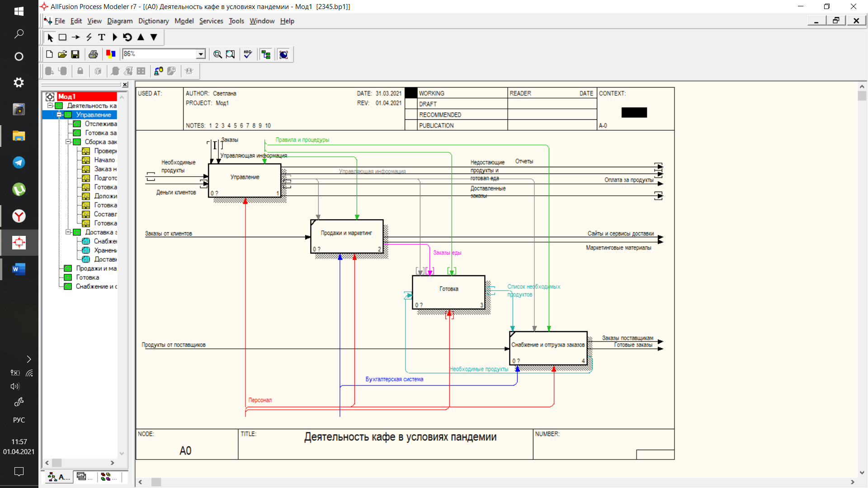The height and width of the screenshot is (488, 868).
Task: Click the greyed lock icon
Action: point(80,71)
